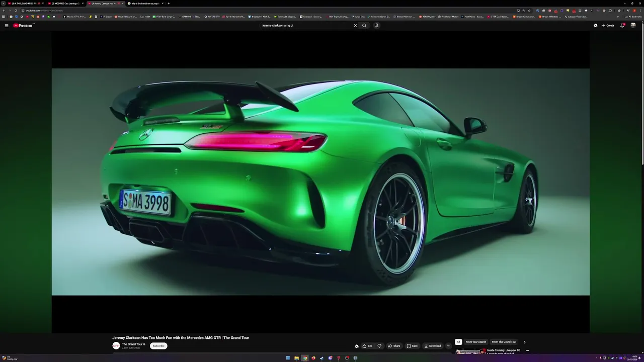This screenshot has width=644, height=362.
Task: Switch to 'MODIFIED Cars Leaving' tab
Action: 65,3
